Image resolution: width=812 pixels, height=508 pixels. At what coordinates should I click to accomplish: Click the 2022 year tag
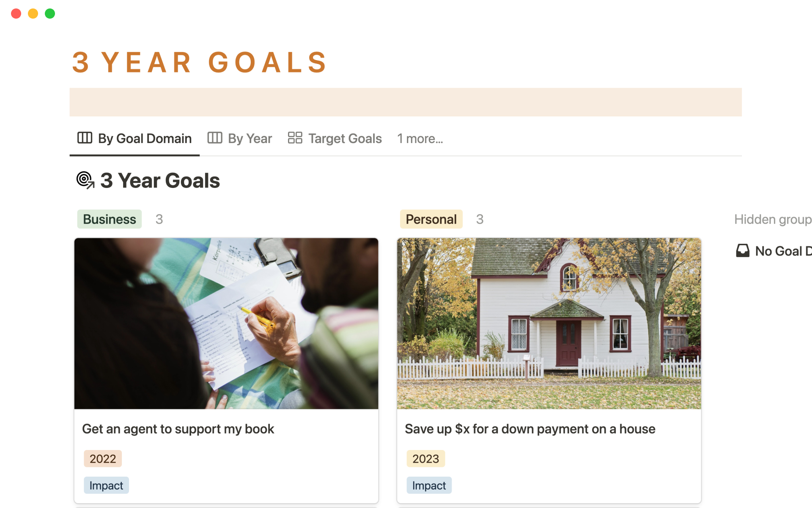click(103, 458)
